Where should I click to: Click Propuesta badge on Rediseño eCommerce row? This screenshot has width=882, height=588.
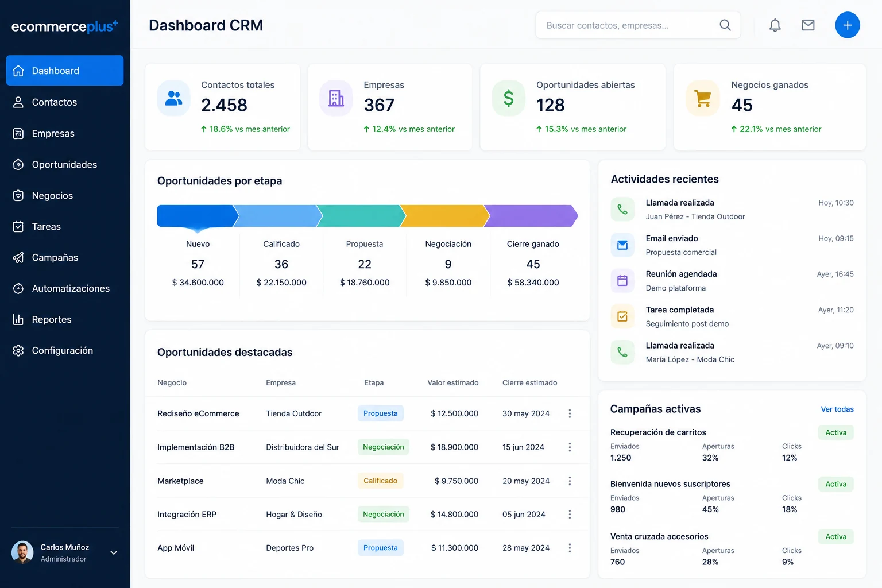[380, 413]
